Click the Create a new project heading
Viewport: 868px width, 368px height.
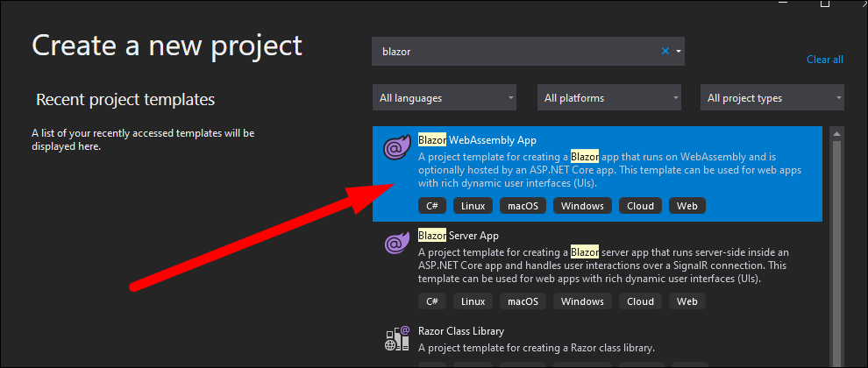pyautogui.click(x=167, y=46)
